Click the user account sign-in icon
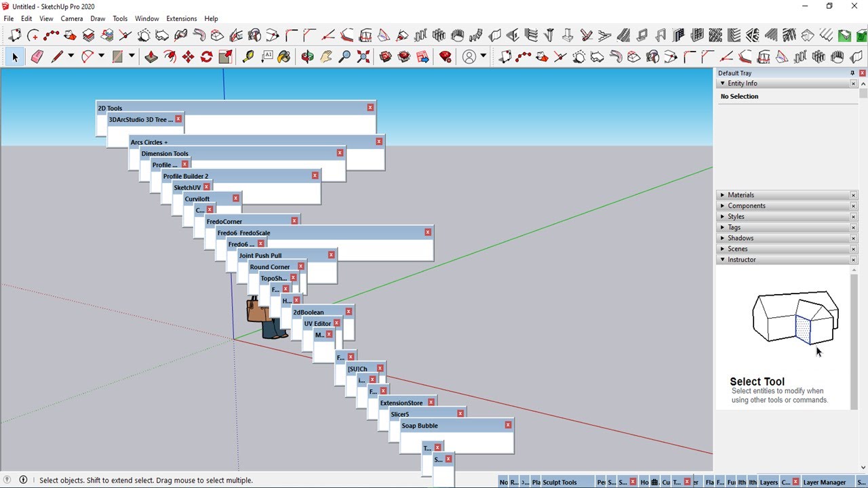 tap(469, 57)
